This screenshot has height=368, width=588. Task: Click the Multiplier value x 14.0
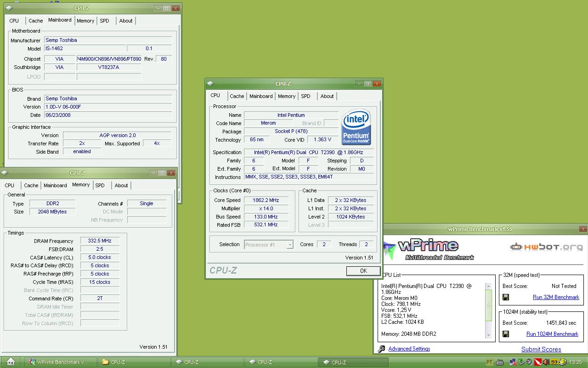tap(266, 208)
